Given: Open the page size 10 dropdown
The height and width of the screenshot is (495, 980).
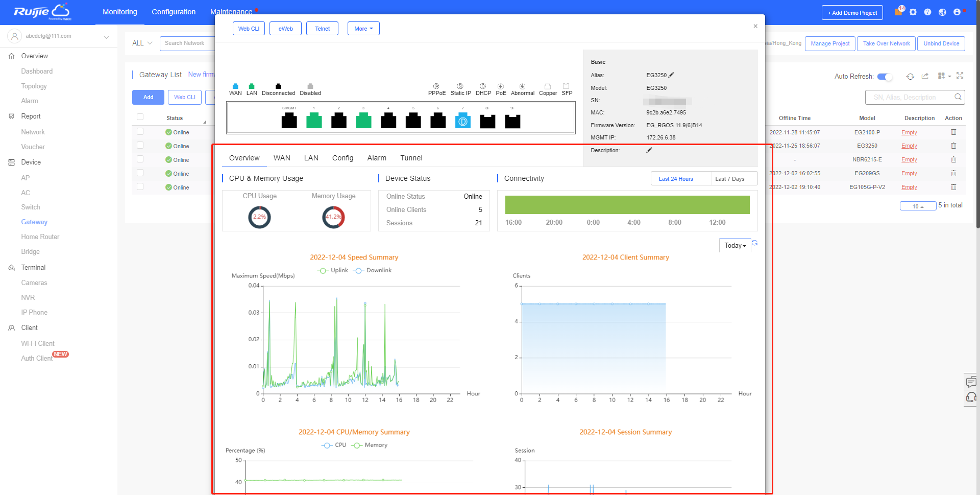Looking at the screenshot, I should (x=918, y=206).
